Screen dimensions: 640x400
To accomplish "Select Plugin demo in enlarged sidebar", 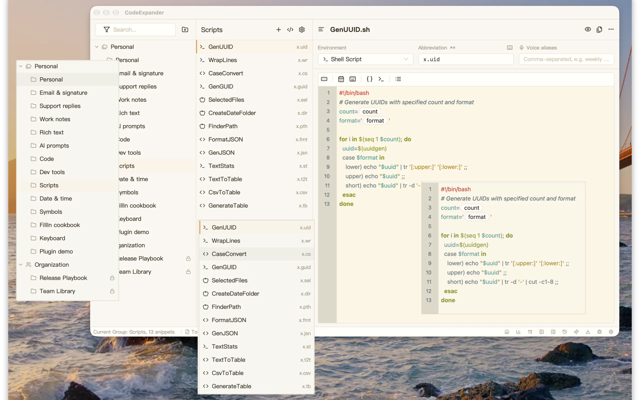I will (x=67, y=251).
